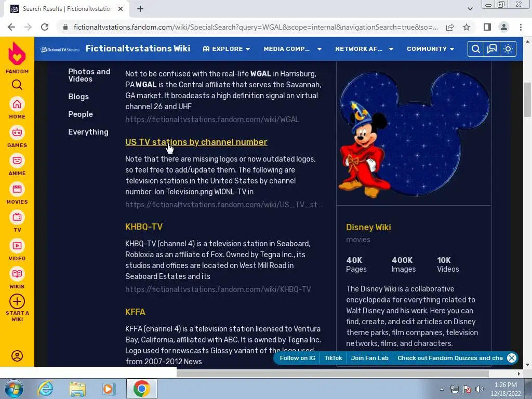Launch Windows Media Player from taskbar

click(x=109, y=389)
